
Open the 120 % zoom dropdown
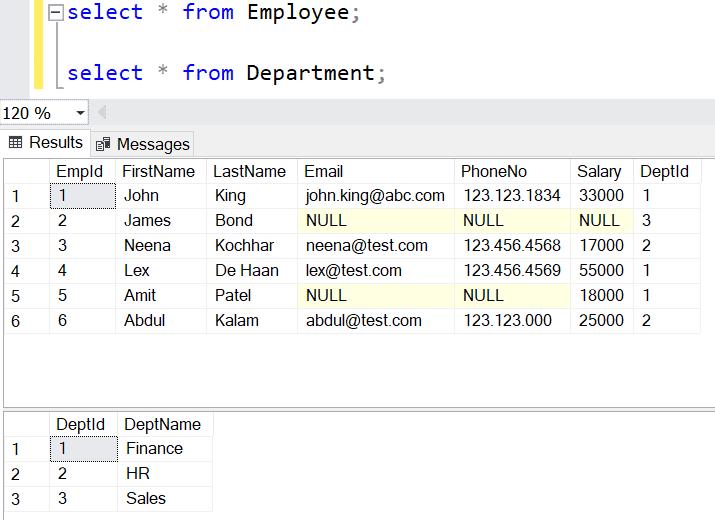pyautogui.click(x=81, y=113)
